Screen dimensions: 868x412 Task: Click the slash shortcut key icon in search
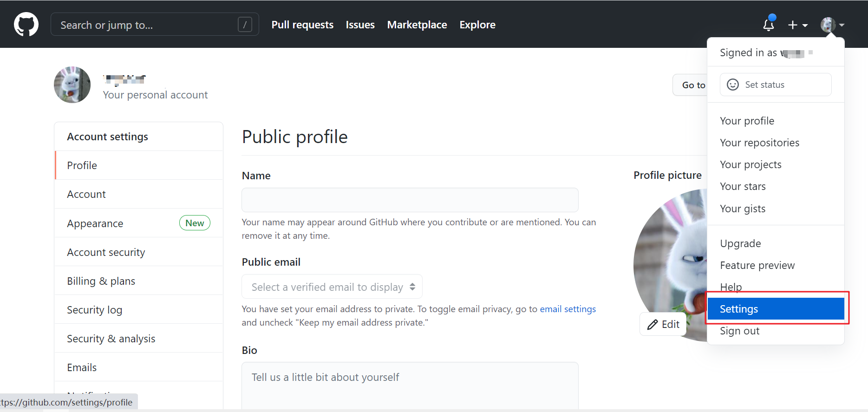[245, 24]
